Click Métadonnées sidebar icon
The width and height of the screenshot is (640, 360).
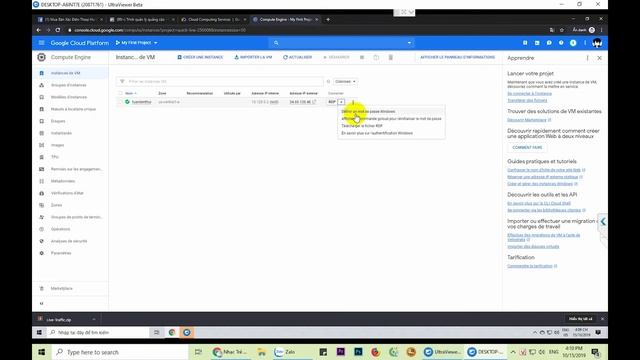(x=42, y=181)
